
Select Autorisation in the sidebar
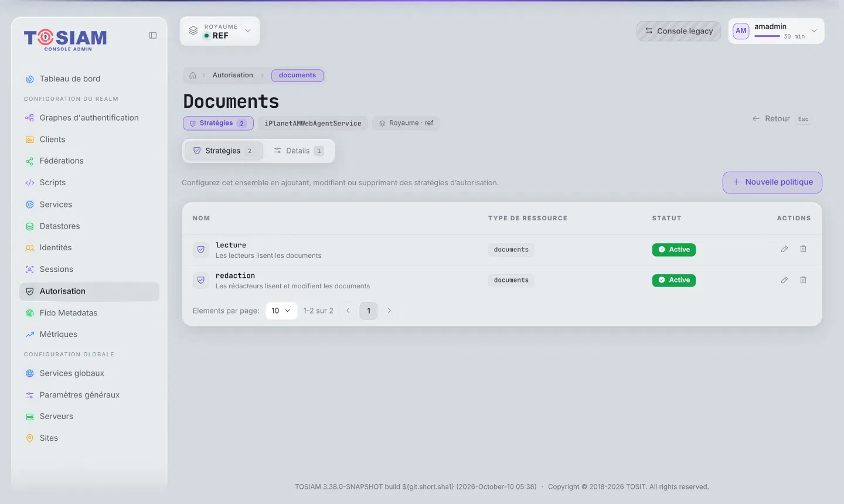point(89,291)
